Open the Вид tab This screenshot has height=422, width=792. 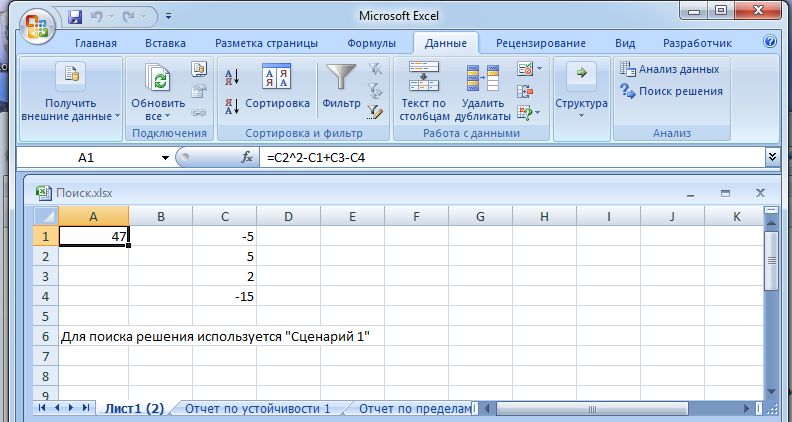click(625, 43)
